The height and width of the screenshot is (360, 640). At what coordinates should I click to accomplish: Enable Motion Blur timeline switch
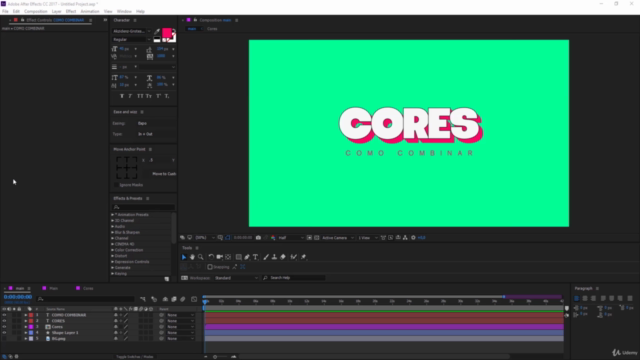coord(183,299)
